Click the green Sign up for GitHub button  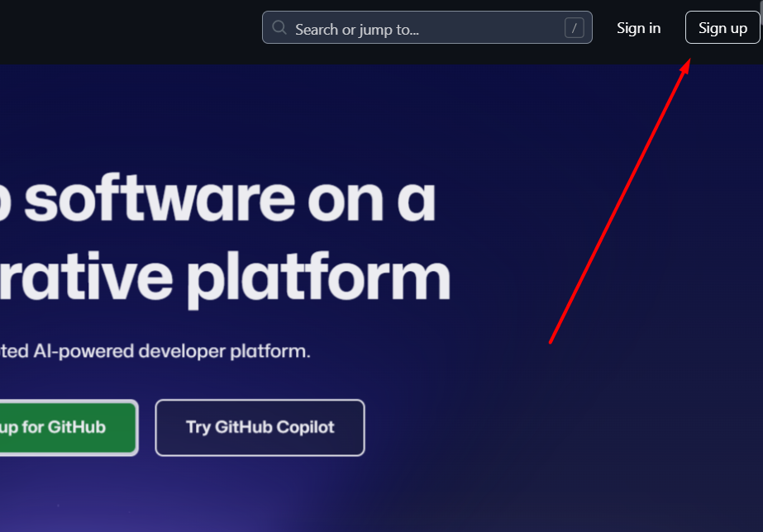coord(68,428)
